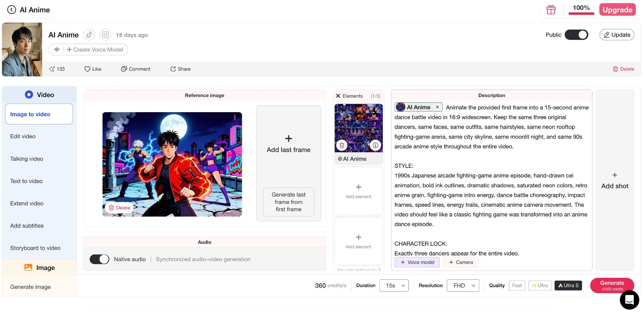Viewport: 644px width, 312px height.
Task: Click the 'Synchronized audio-video generation' text
Action: [x=203, y=259]
